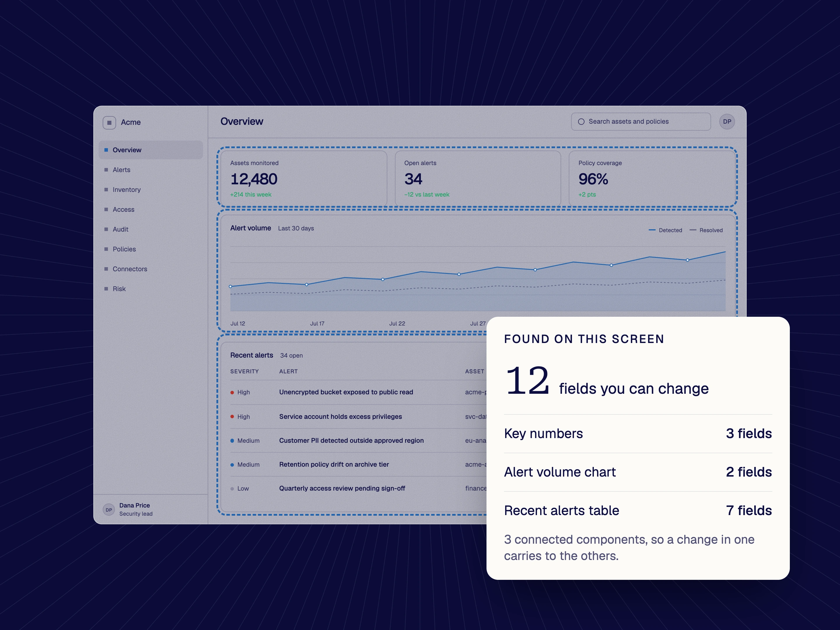Click the Risk bullet icon in the sidebar

pos(106,289)
